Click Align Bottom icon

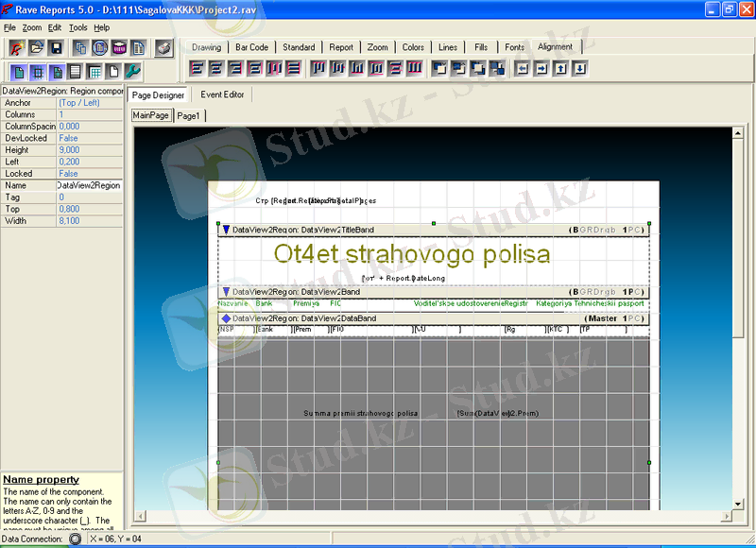[357, 68]
